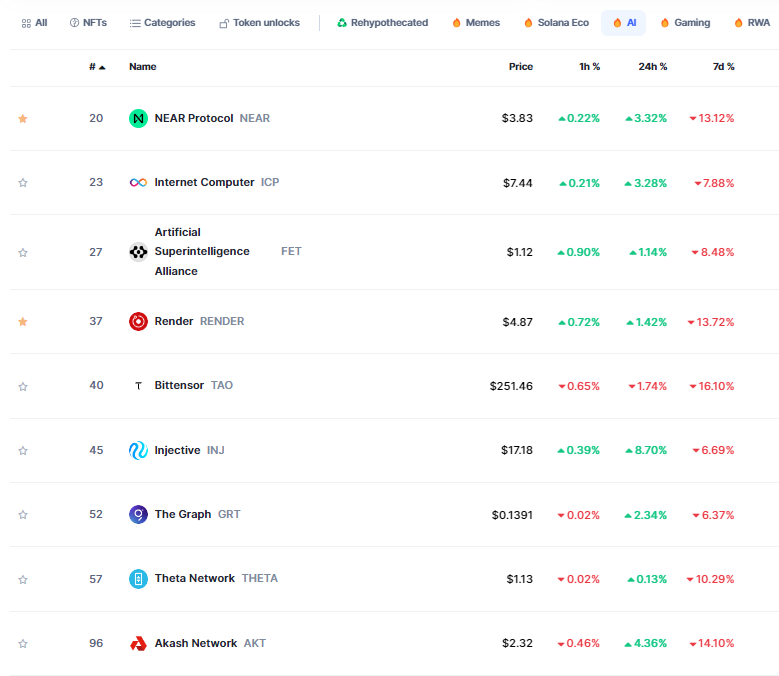Select the Memes category filter

476,23
